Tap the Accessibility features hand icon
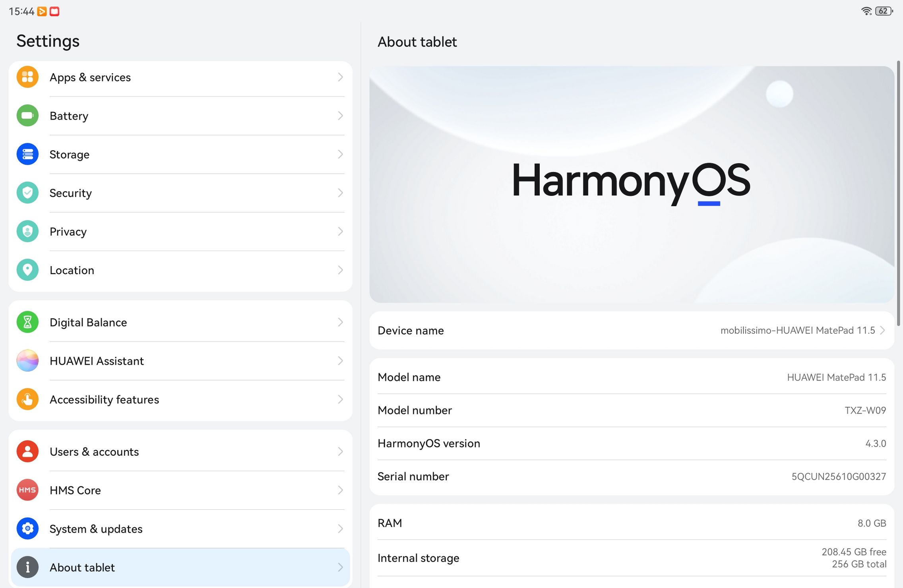 point(27,399)
